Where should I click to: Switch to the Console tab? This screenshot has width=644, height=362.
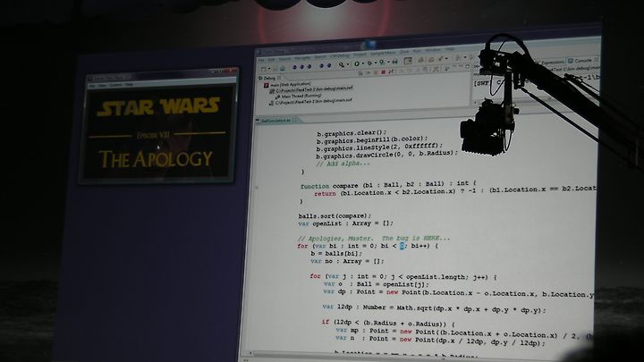tap(582, 61)
